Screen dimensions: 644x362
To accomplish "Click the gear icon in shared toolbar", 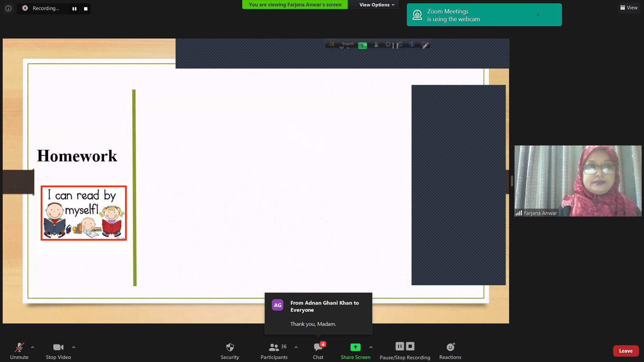I will click(x=388, y=44).
